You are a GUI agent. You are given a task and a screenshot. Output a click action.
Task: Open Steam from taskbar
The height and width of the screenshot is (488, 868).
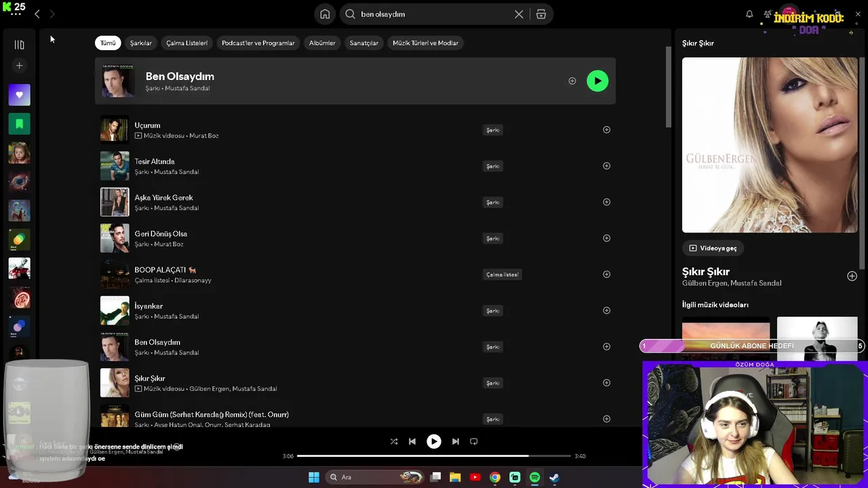point(554,477)
